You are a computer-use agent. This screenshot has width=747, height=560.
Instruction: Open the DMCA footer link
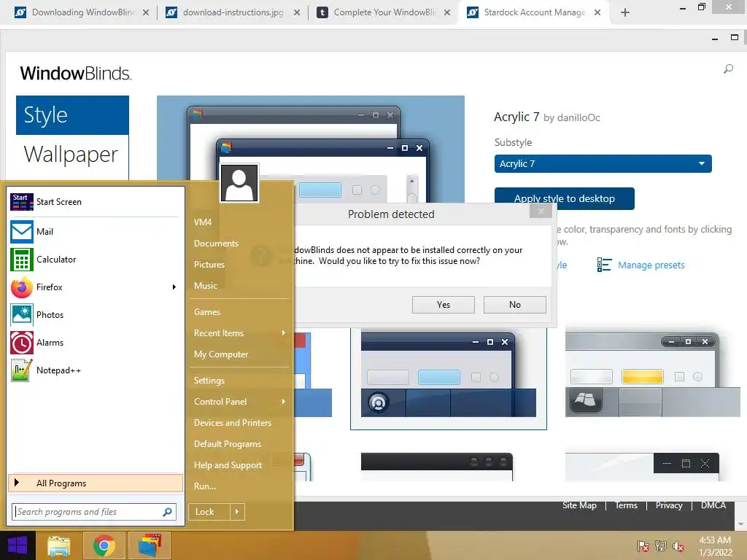tap(713, 505)
